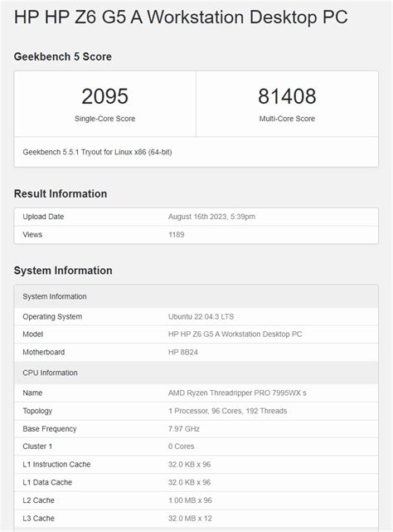Click the 2095 single-core score value
The width and height of the screenshot is (393, 532).
(104, 96)
